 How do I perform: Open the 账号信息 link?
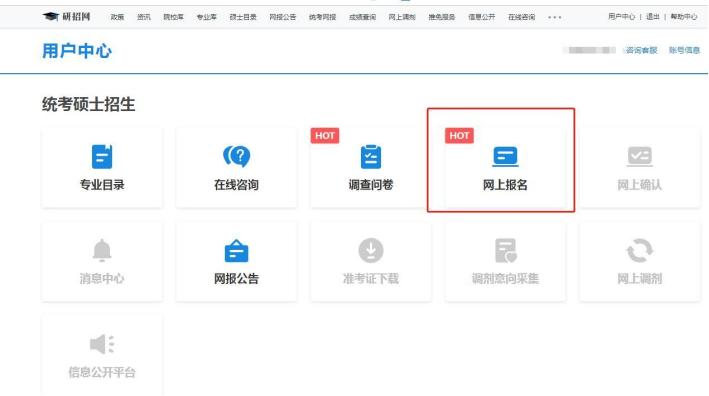click(684, 50)
